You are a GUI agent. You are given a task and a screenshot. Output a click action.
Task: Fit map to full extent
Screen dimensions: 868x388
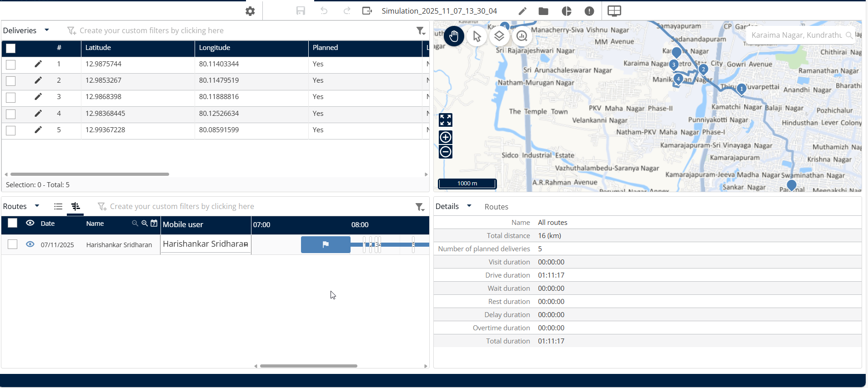[446, 120]
